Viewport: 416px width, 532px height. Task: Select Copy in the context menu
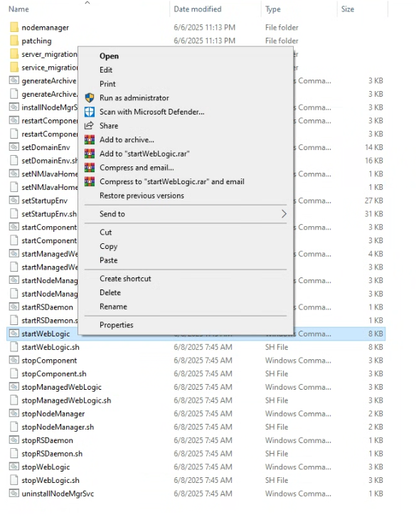click(108, 246)
